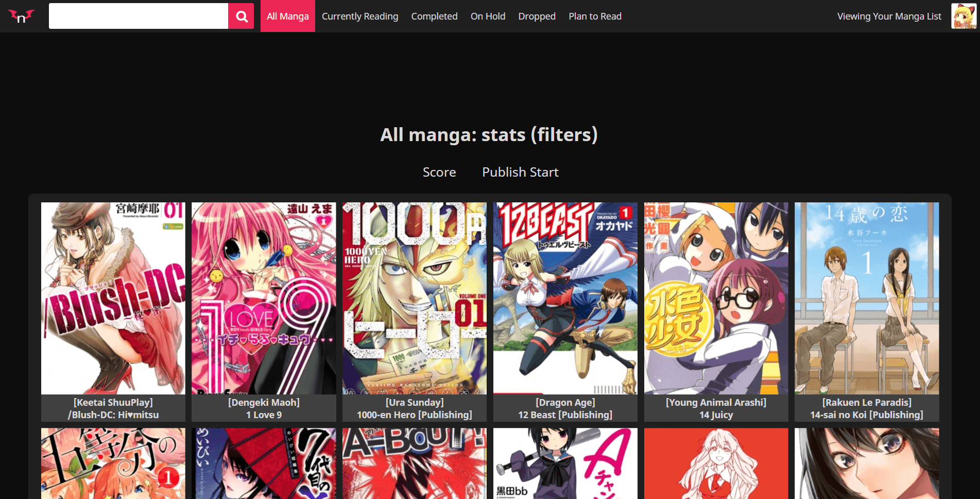Open the user profile avatar
980x499 pixels.
[x=964, y=16]
